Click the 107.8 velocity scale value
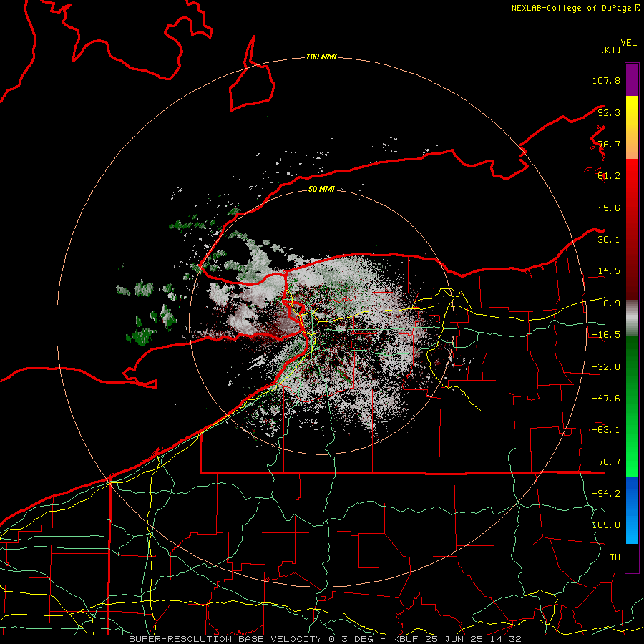This screenshot has width=644, height=644. tap(606, 80)
